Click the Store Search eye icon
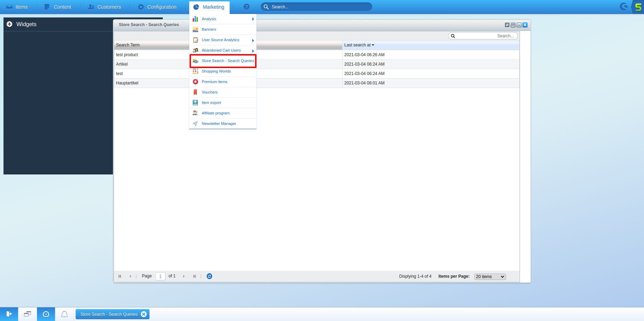This screenshot has height=321, width=644. [195, 61]
